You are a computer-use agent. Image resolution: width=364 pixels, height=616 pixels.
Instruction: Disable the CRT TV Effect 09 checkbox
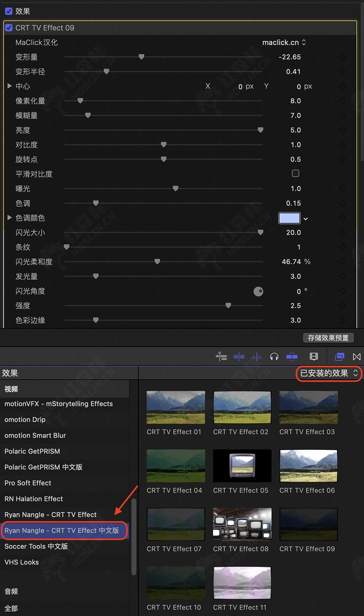point(9,28)
